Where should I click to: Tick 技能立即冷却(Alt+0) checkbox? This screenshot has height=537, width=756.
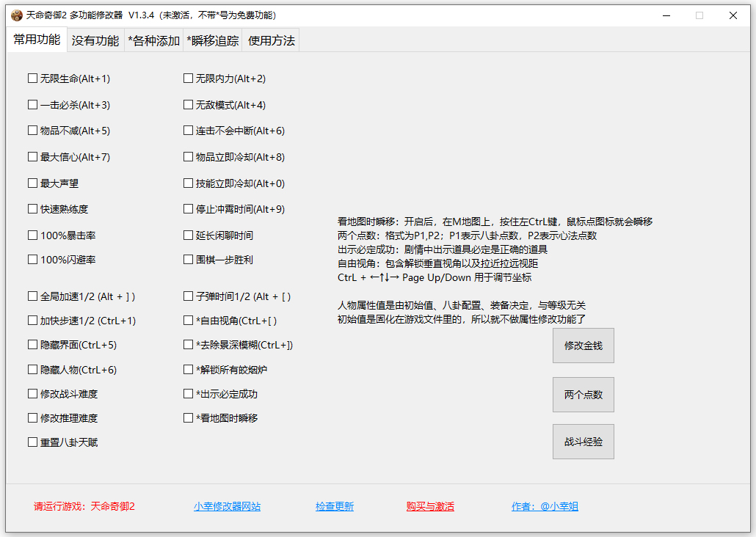pyautogui.click(x=189, y=183)
